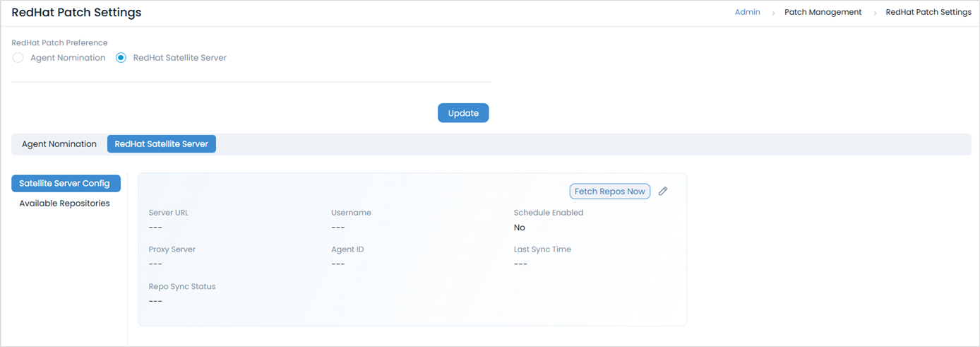Click the Update button
Image resolution: width=980 pixels, height=347 pixels.
pos(463,113)
